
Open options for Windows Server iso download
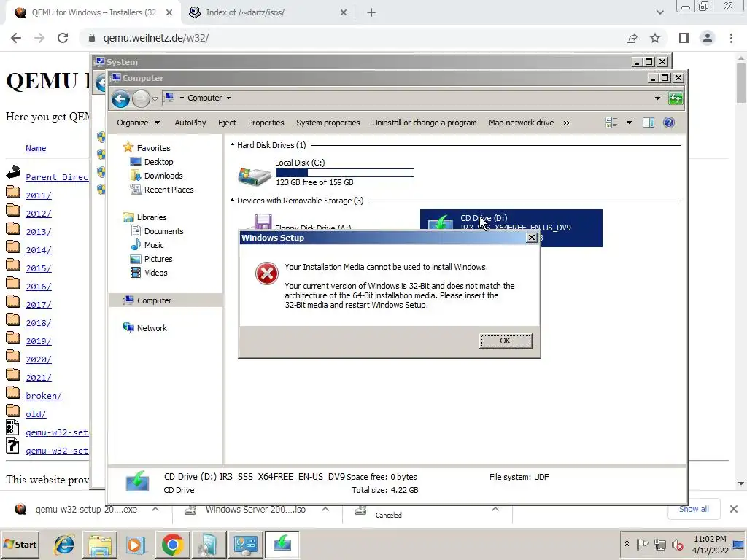point(325,510)
